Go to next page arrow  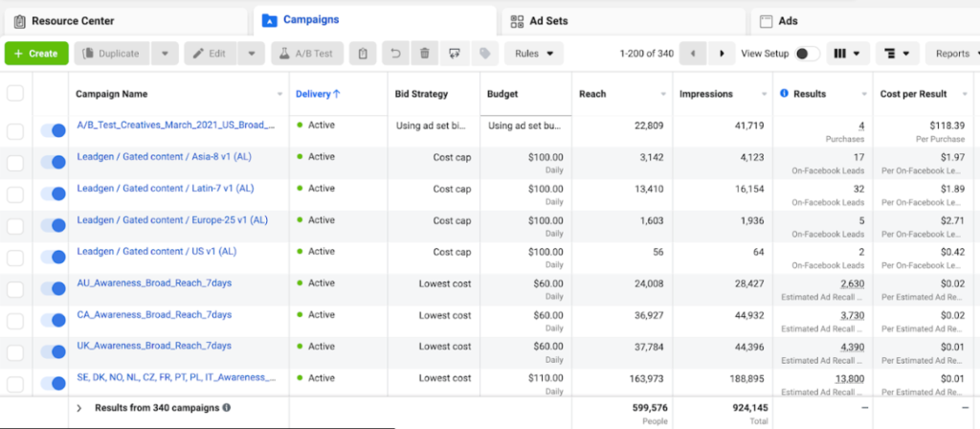722,54
